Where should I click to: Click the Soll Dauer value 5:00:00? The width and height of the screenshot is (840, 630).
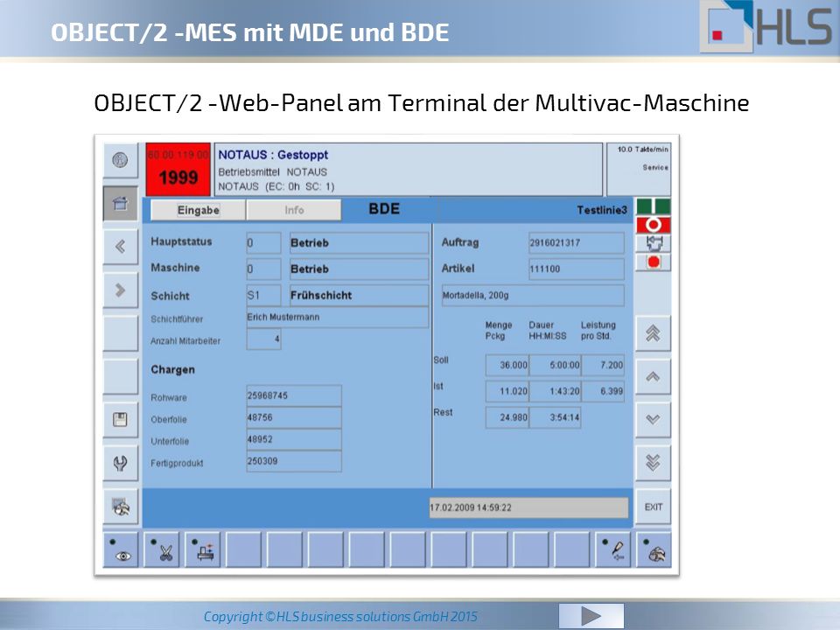[x=555, y=365]
